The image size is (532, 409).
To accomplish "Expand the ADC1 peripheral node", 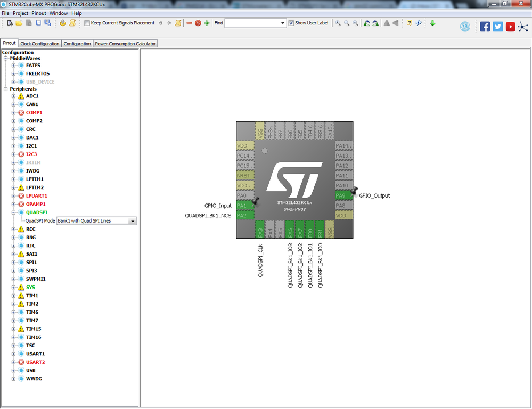I will (x=13, y=96).
